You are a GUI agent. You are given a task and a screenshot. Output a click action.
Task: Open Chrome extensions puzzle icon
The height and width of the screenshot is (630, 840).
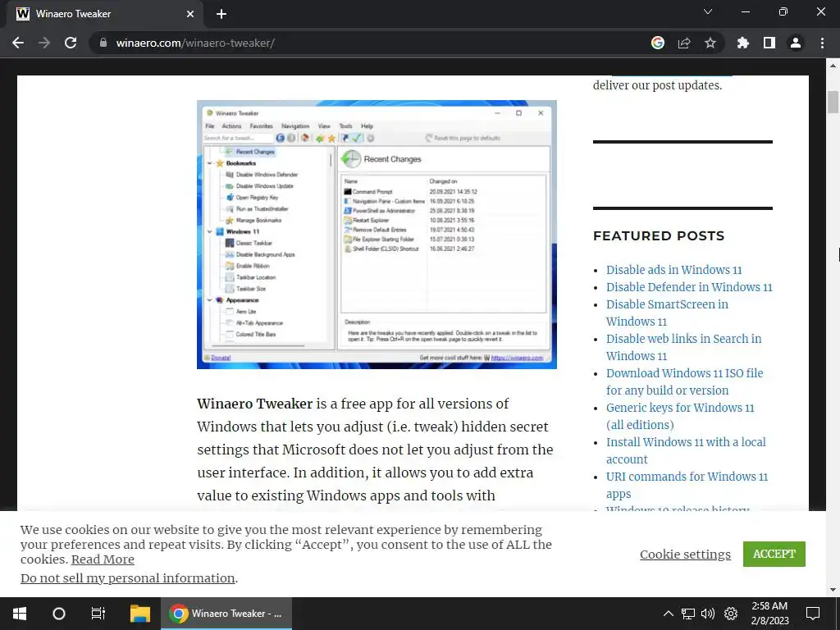tap(743, 43)
